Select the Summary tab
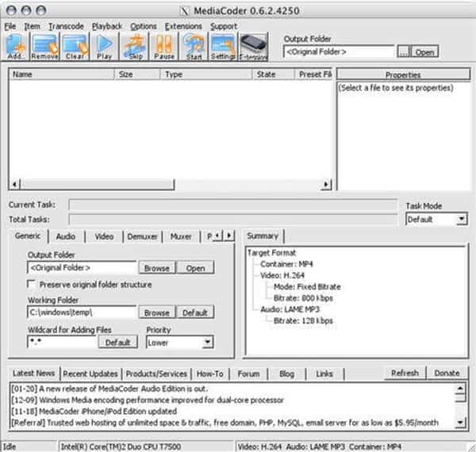The width and height of the screenshot is (476, 452). (263, 236)
